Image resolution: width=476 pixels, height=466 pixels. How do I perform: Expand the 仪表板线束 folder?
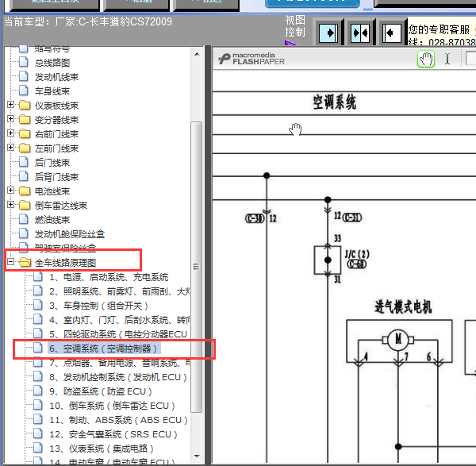(10, 105)
